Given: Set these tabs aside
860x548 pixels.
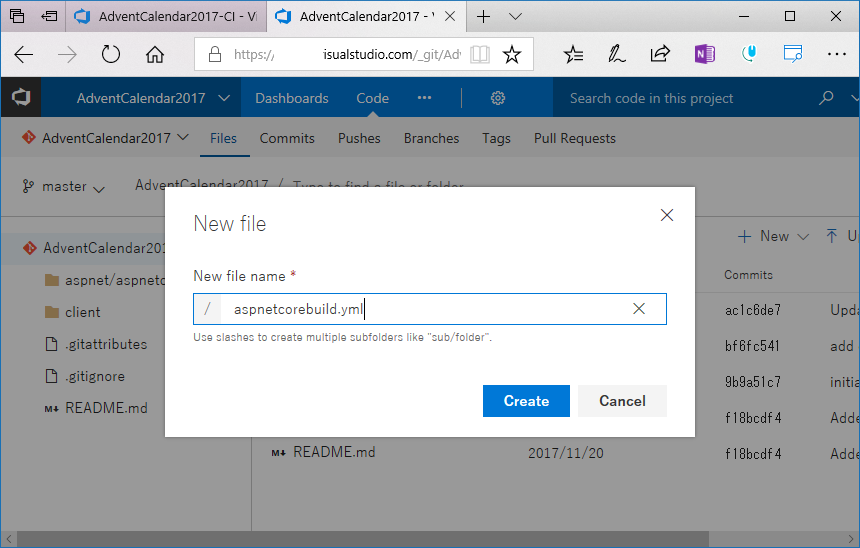Looking at the screenshot, I should coord(49,16).
